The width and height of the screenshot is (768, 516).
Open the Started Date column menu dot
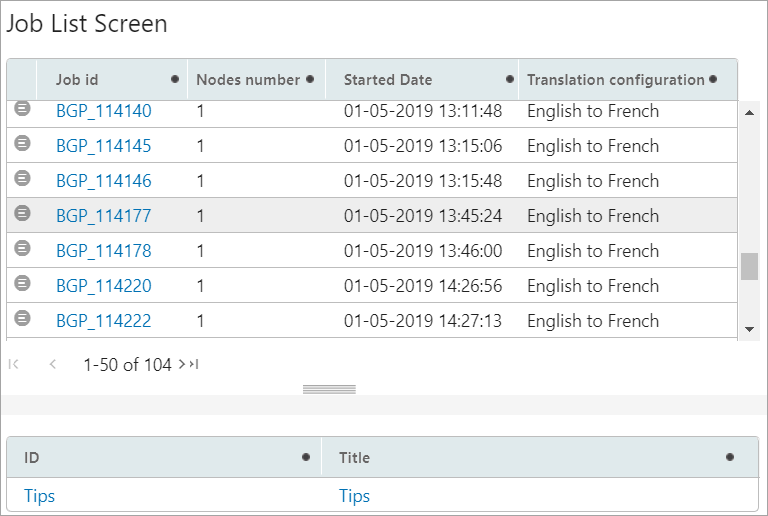pos(510,79)
